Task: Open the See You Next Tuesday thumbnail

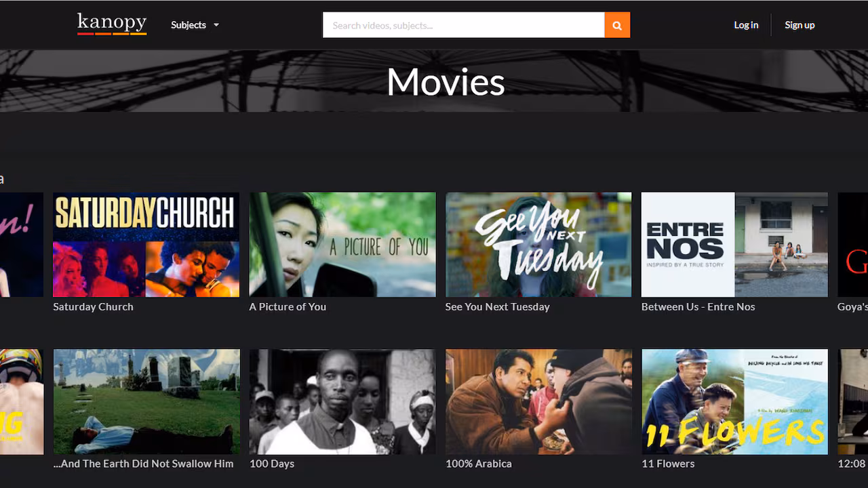Action: (538, 245)
